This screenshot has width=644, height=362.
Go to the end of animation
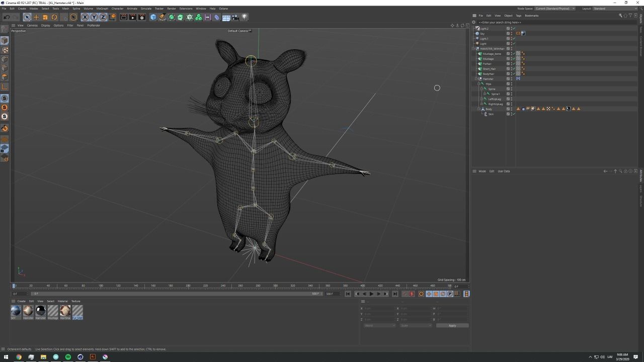395,294
